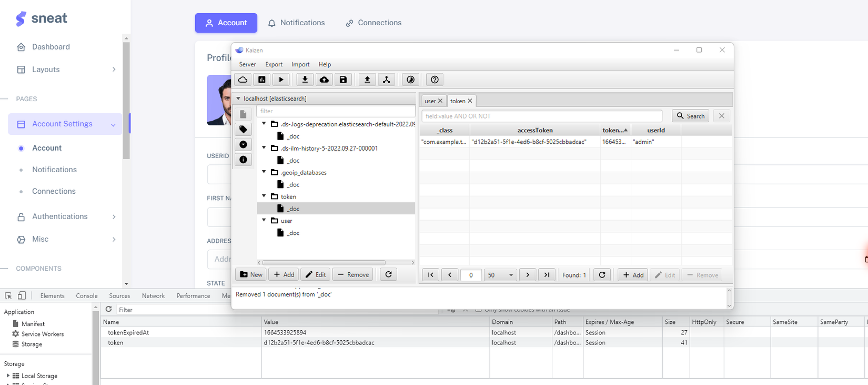This screenshot has height=385, width=868.
Task: Click the tag icon in side panel
Action: 243,129
